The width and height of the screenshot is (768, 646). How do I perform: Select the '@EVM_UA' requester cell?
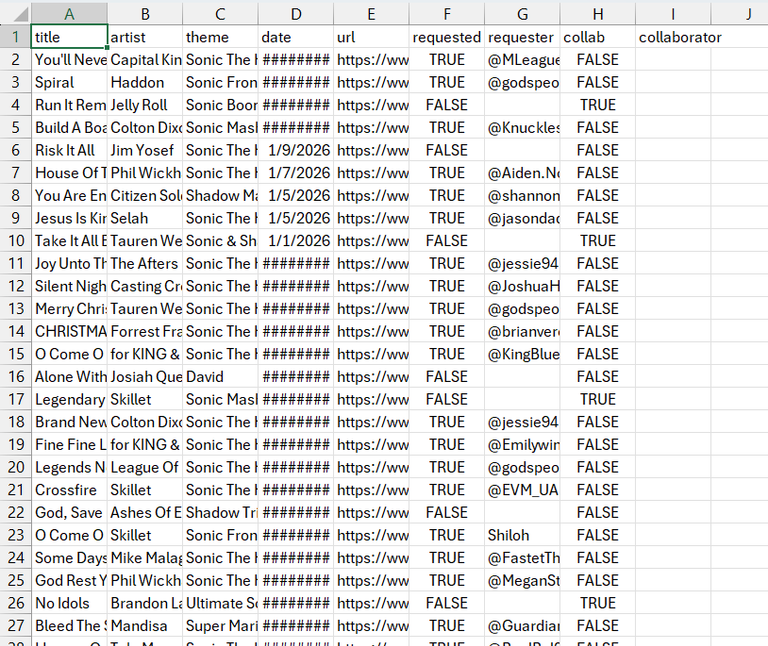click(x=522, y=490)
